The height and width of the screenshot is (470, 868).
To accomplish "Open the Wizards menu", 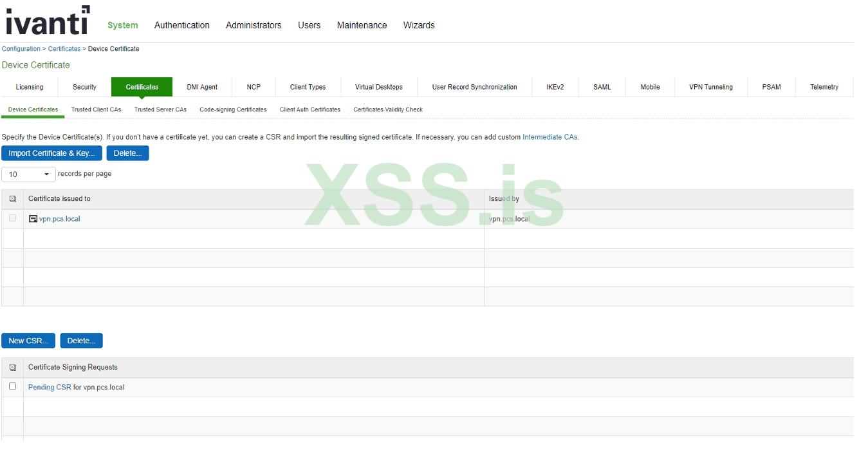I will tap(419, 25).
